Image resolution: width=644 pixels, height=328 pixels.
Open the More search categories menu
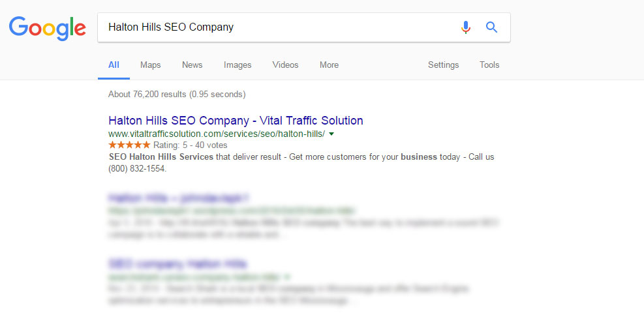point(329,65)
